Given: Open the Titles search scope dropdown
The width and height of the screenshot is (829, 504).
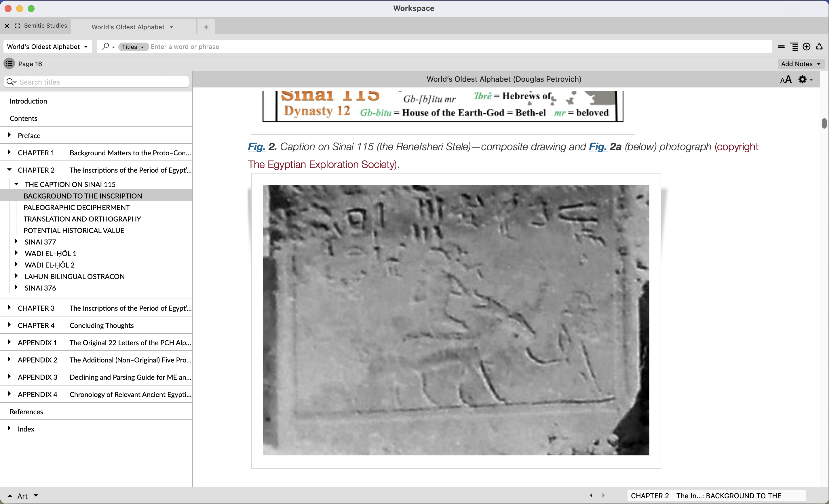Looking at the screenshot, I should coord(133,47).
